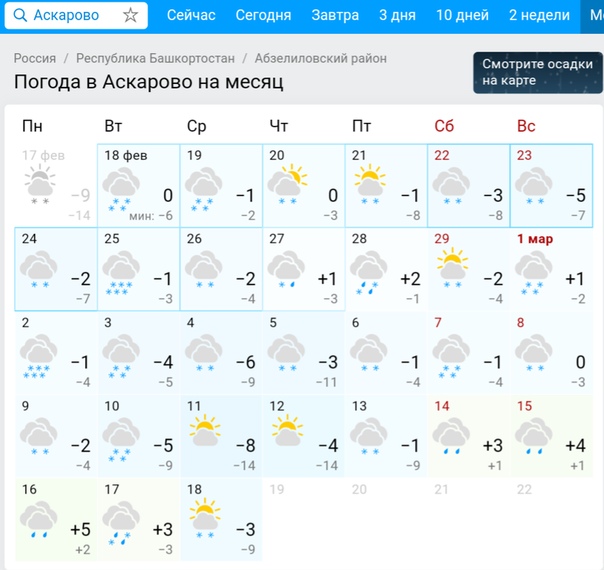This screenshot has height=570, width=604.
Task: Click the search magnifier icon
Action: tap(20, 15)
